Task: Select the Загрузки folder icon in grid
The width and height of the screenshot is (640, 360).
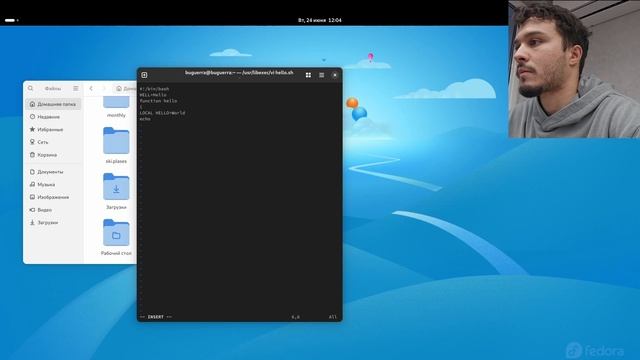Action: tap(116, 187)
